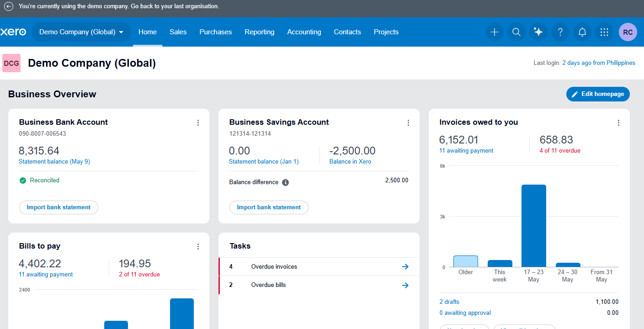644x329 pixels.
Task: Click the 24 – 30 May invoices bar
Action: 568,265
